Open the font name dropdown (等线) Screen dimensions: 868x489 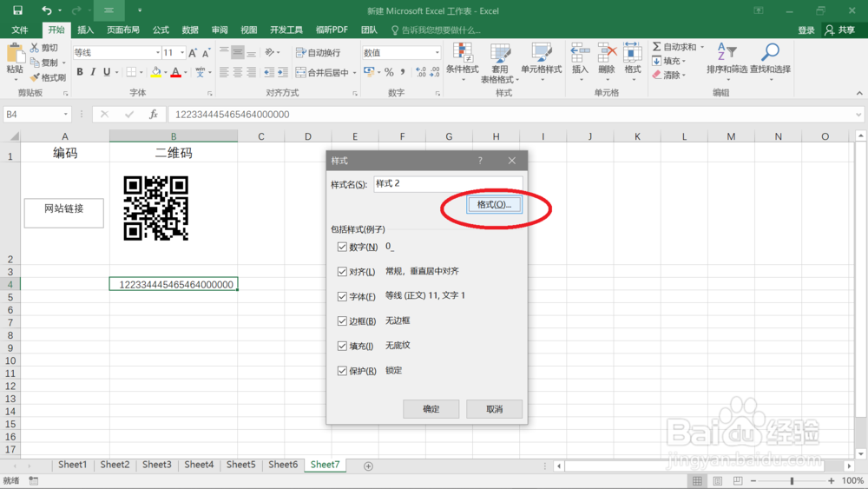pos(157,53)
